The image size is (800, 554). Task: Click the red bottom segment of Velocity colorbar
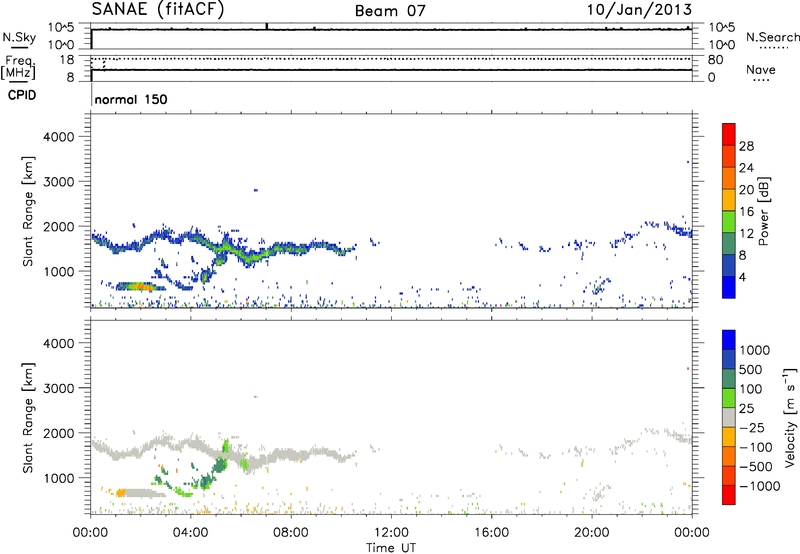[x=729, y=494]
